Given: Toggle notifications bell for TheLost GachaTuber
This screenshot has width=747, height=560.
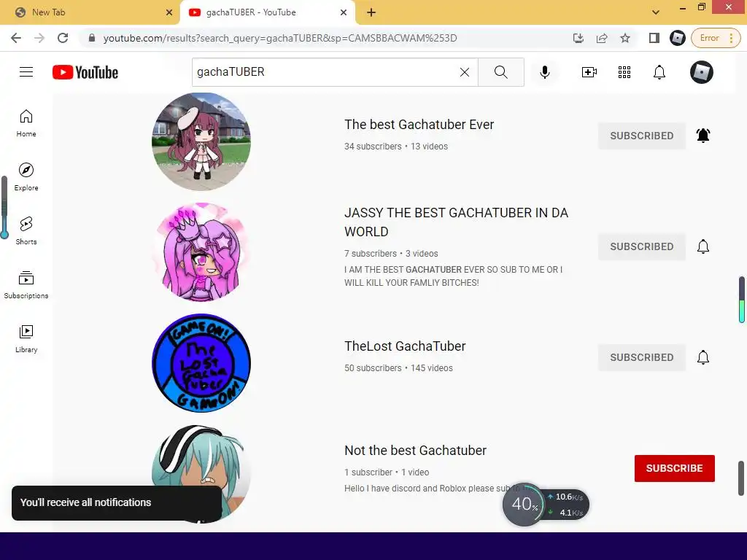Looking at the screenshot, I should point(703,357).
